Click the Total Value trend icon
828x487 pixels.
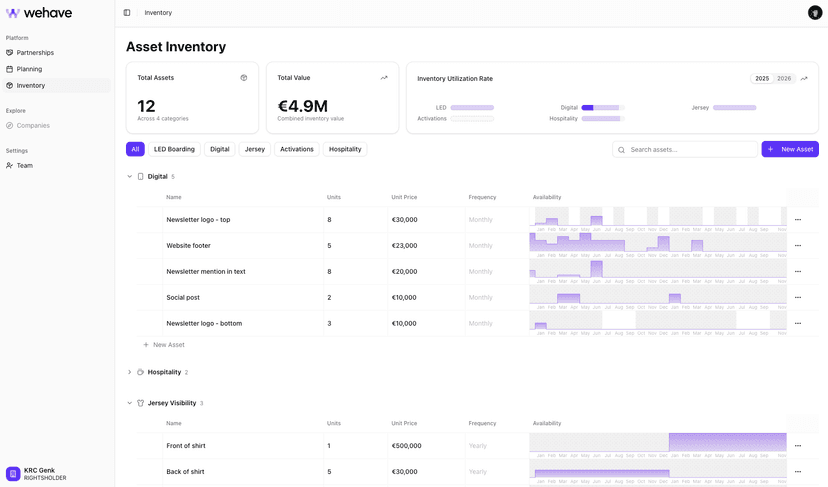tap(384, 78)
